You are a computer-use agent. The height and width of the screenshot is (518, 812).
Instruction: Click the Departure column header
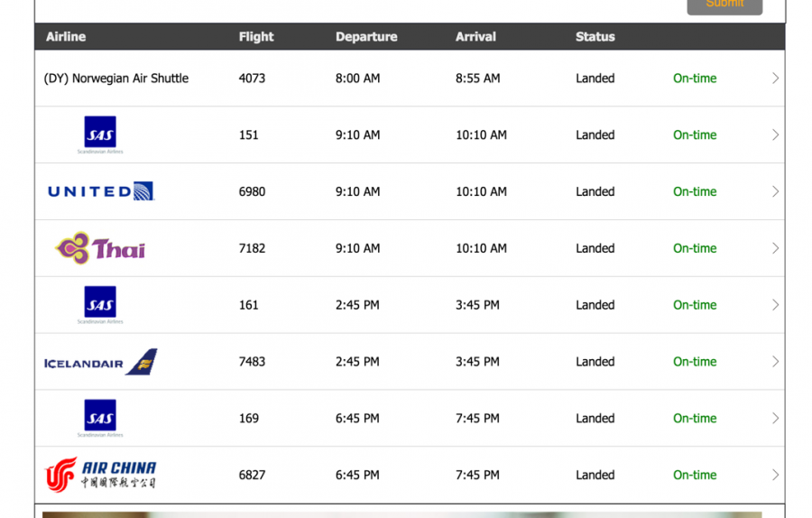(x=366, y=37)
